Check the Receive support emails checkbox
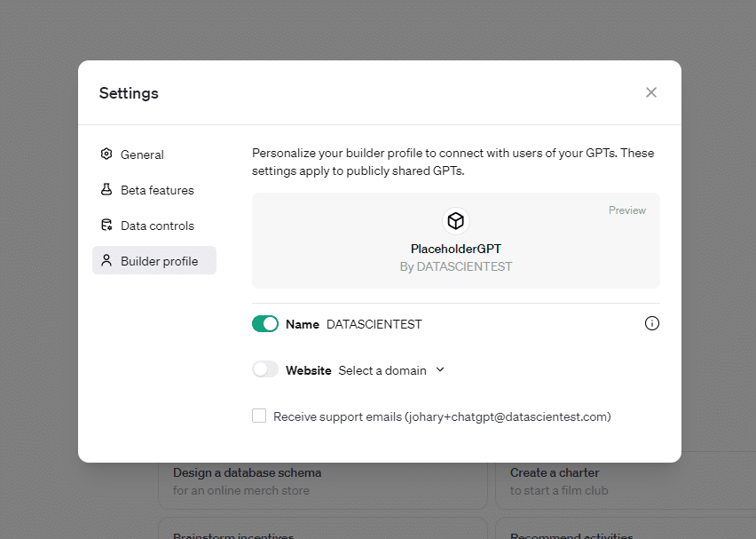 click(x=259, y=416)
